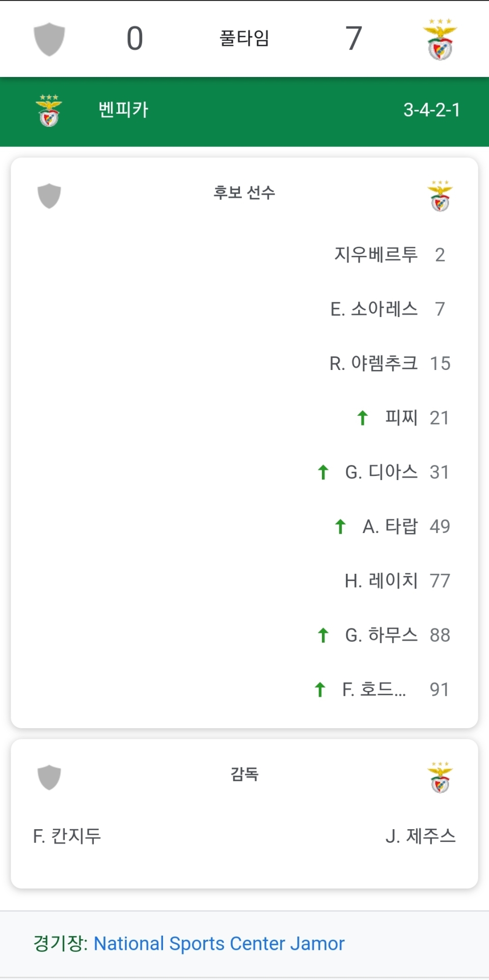The height and width of the screenshot is (980, 489).
Task: Tap the Benfica crest in score header
Action: point(440,39)
